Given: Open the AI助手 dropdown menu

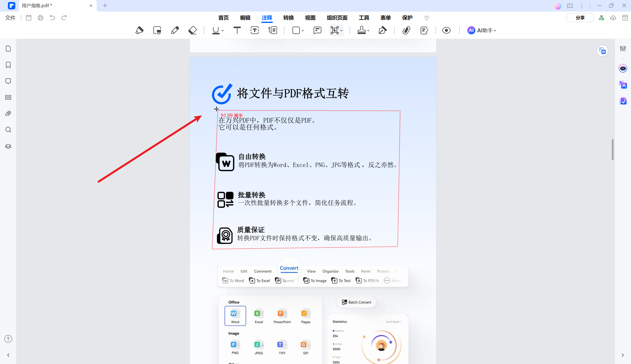Looking at the screenshot, I should coord(481,30).
